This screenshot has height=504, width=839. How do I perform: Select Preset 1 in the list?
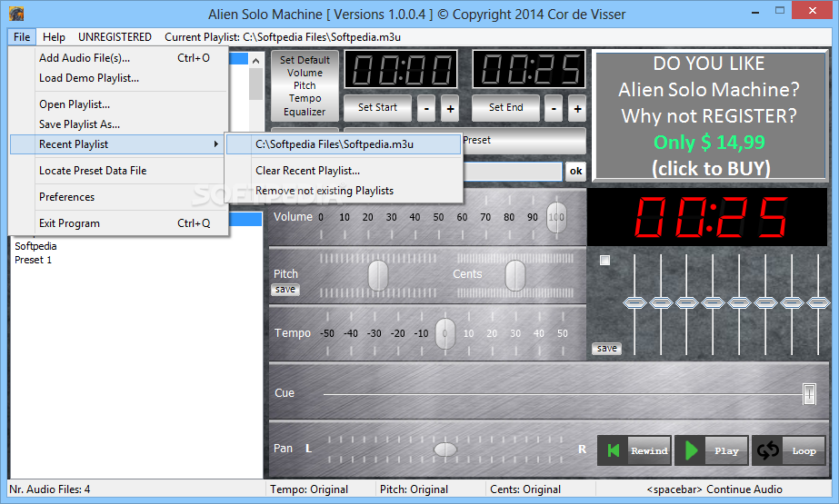pos(33,260)
